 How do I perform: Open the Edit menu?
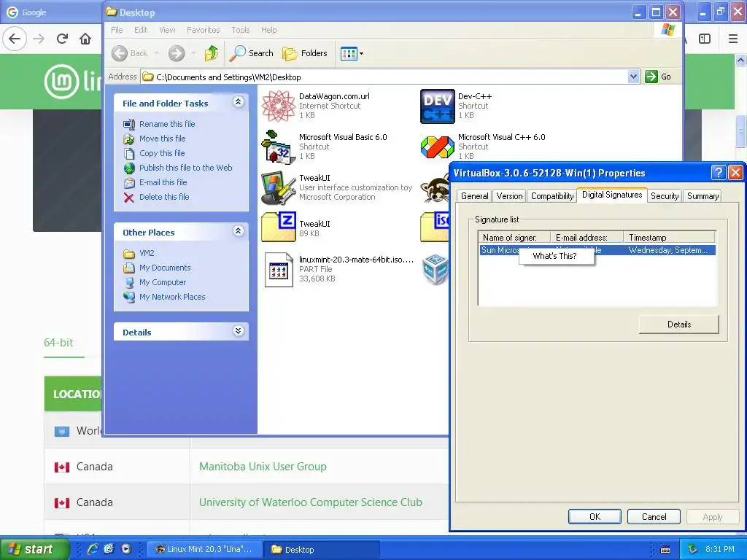(x=141, y=30)
